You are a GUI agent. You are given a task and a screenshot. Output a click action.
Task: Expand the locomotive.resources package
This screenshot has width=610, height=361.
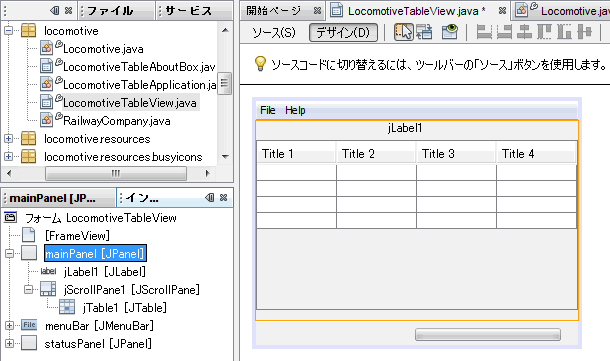coord(9,138)
